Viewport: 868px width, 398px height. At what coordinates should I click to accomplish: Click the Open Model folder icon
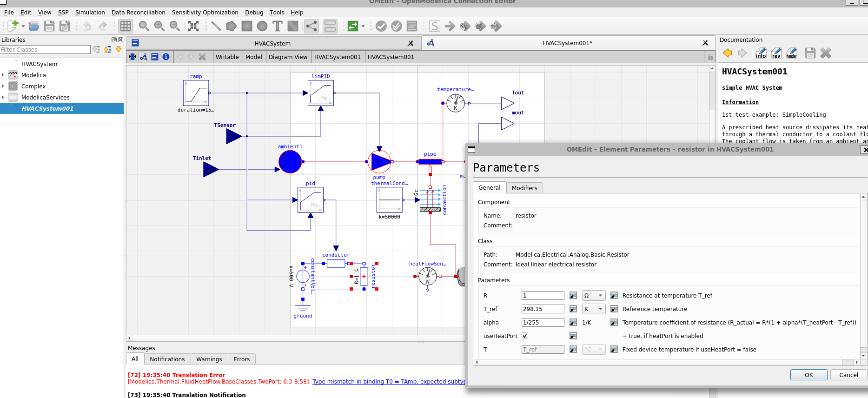(34, 26)
